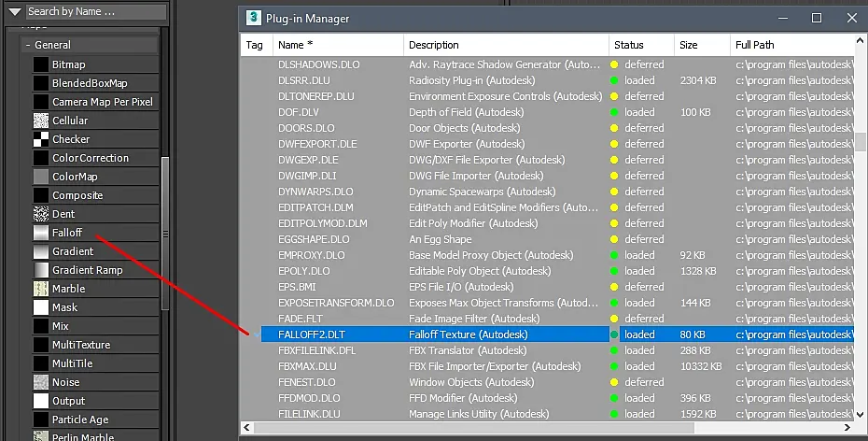Sort by the Size column header
The image size is (868, 441).
[702, 45]
